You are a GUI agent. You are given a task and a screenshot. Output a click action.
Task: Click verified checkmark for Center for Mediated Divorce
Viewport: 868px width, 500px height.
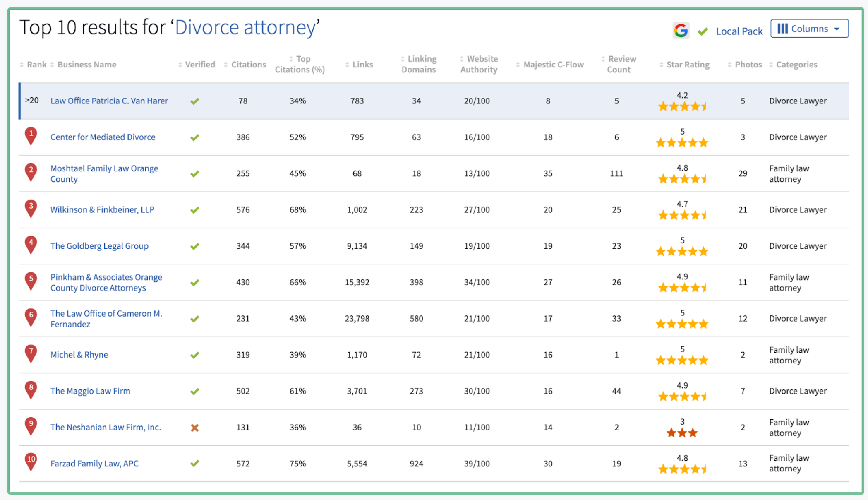195,137
